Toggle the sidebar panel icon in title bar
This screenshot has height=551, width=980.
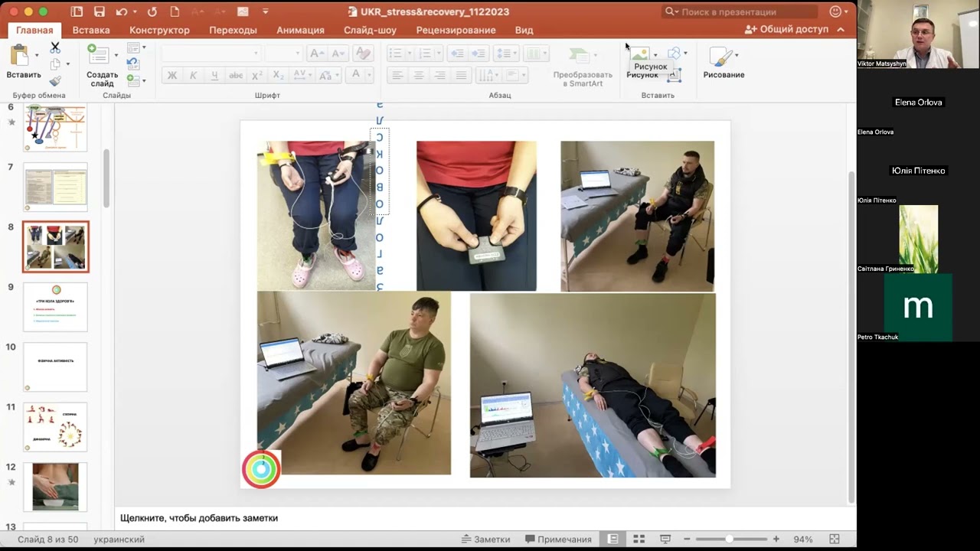point(77,11)
